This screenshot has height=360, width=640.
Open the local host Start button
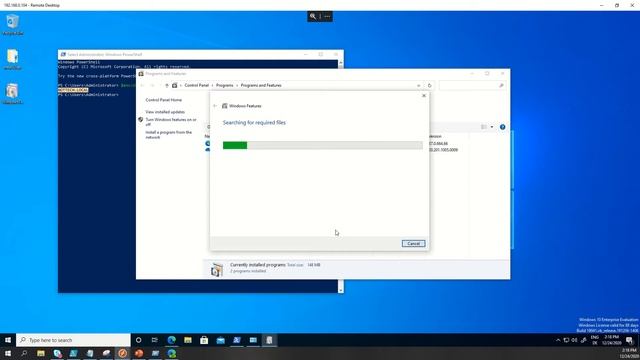(8, 353)
